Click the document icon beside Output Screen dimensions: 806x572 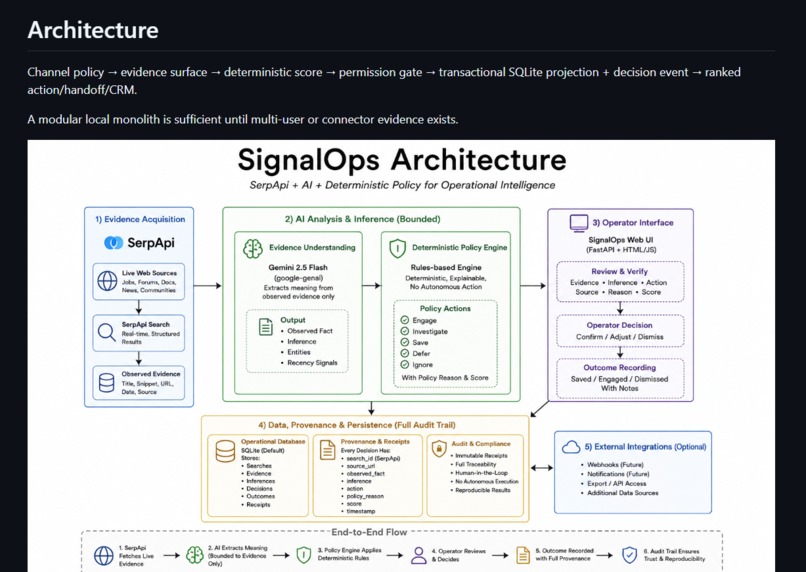click(x=266, y=327)
